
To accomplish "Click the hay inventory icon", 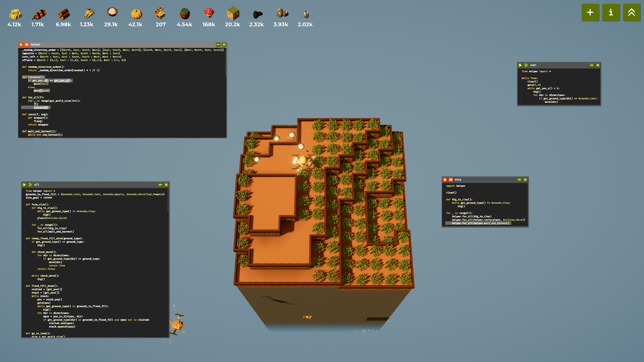I will (x=15, y=14).
